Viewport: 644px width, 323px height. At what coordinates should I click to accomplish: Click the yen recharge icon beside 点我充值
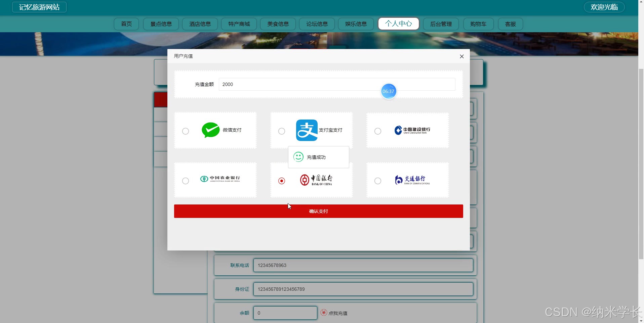(x=324, y=313)
